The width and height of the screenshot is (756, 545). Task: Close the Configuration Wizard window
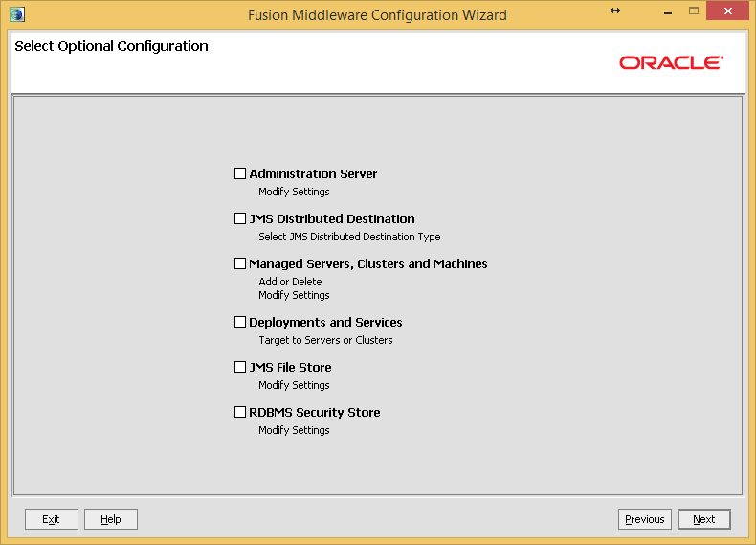(x=728, y=11)
